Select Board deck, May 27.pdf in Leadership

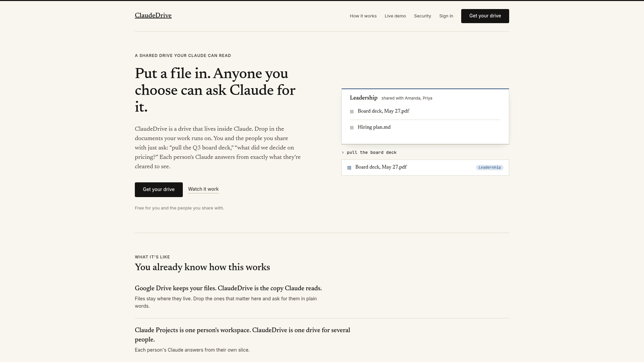pos(425,111)
